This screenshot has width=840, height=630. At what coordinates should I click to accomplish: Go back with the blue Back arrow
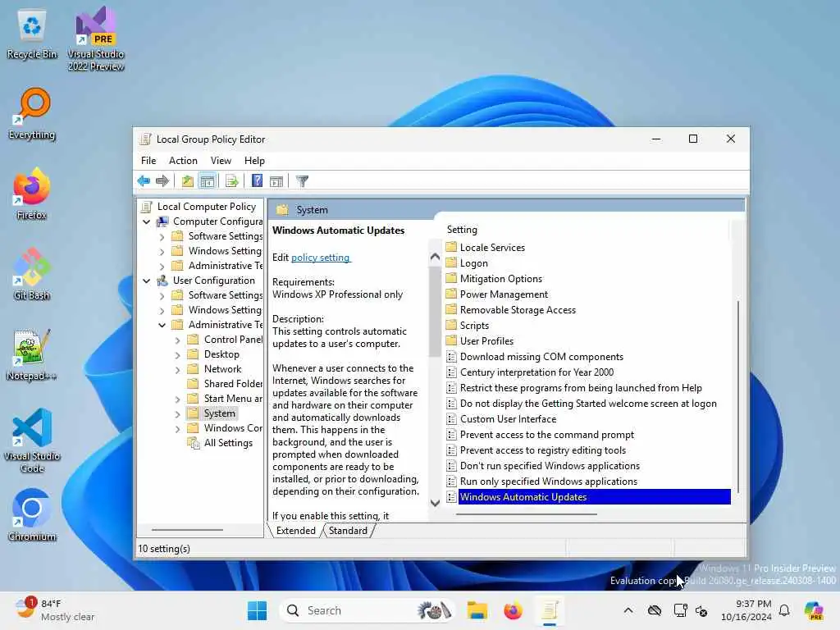(x=144, y=181)
